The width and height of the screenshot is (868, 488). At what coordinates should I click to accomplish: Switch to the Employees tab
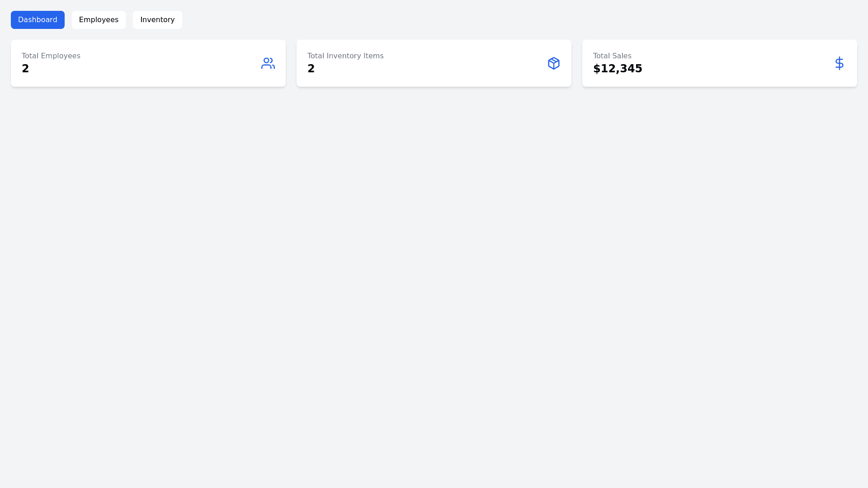tap(99, 20)
